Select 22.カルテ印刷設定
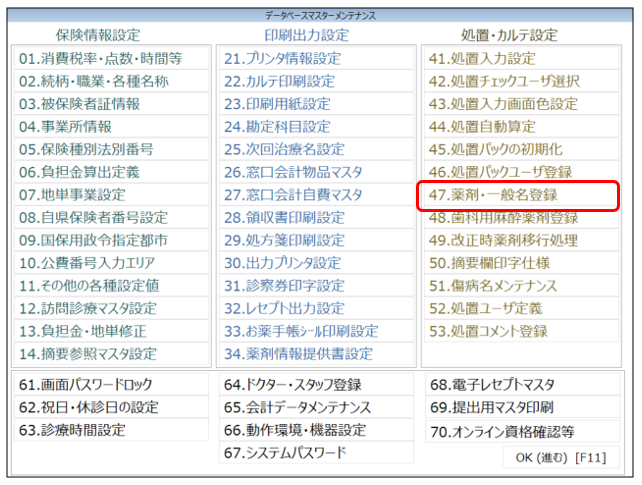This screenshot has width=642, height=485. coord(279,82)
